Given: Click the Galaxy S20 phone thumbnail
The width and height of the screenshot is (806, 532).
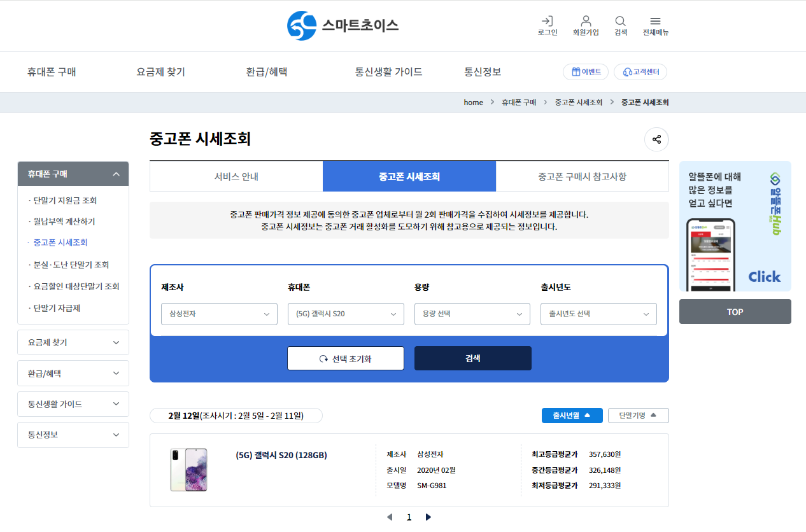Looking at the screenshot, I should [188, 470].
